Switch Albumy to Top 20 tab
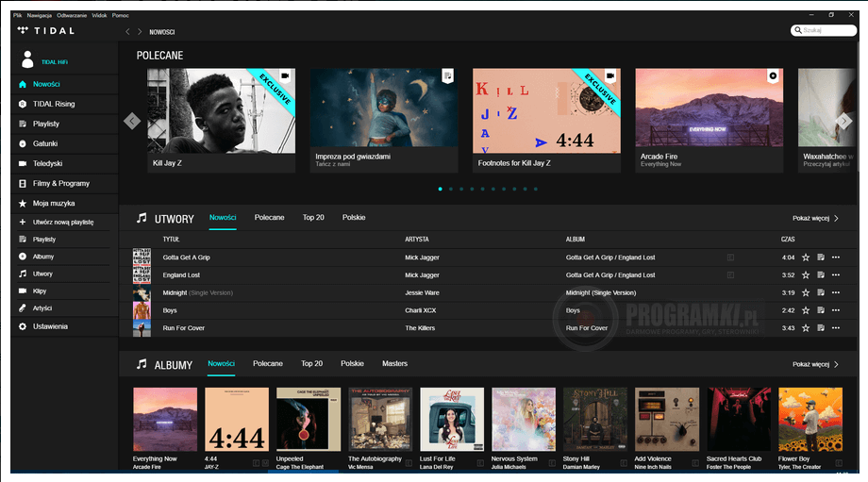Screen dimensions: 868x482 tap(311, 363)
